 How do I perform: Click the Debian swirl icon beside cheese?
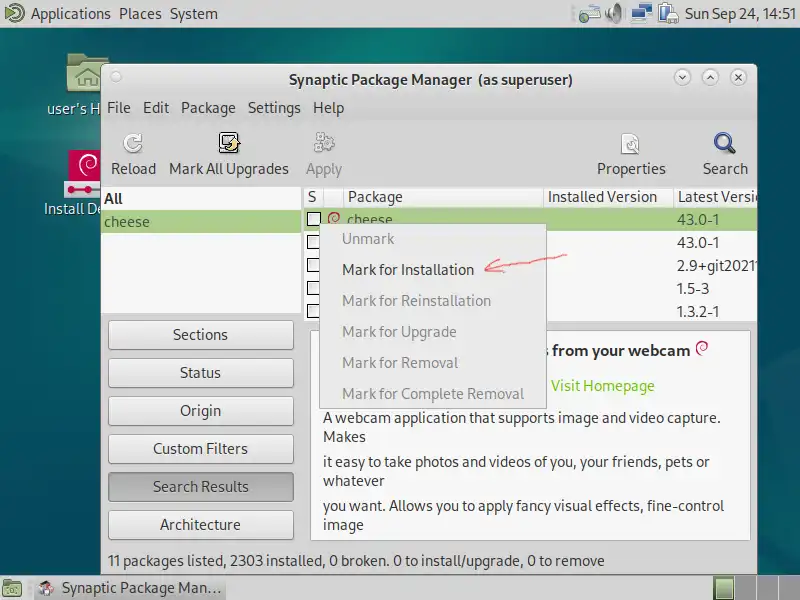pos(334,218)
